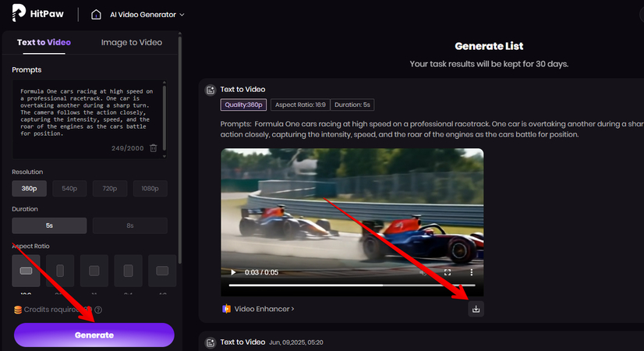
Task: Click the video volume icon
Action: click(424, 272)
